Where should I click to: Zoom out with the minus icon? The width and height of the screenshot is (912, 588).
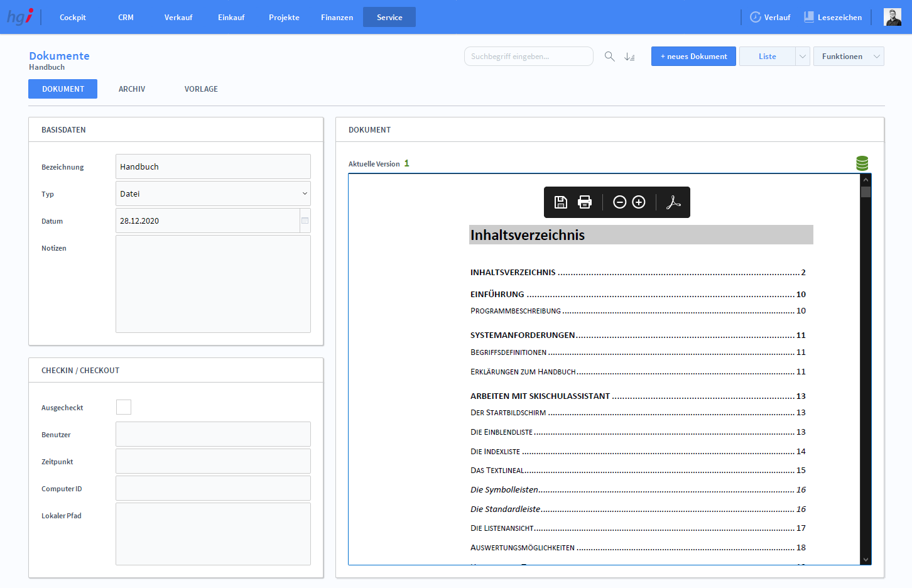point(619,202)
